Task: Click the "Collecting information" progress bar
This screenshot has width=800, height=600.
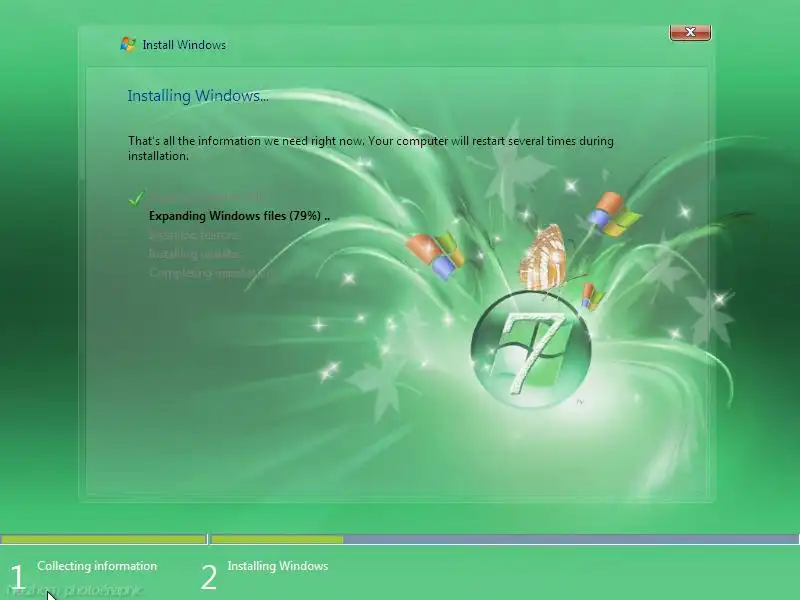Action: (x=104, y=539)
